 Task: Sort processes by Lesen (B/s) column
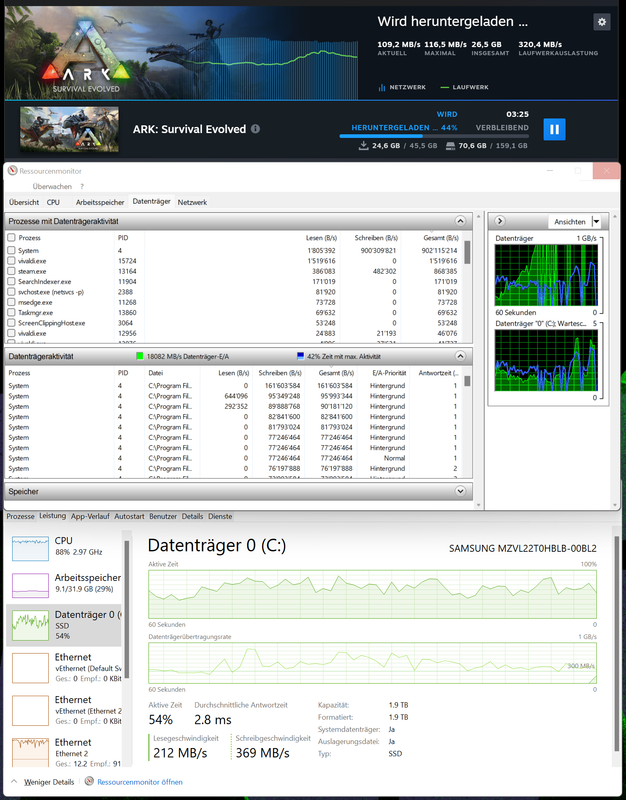[x=321, y=238]
